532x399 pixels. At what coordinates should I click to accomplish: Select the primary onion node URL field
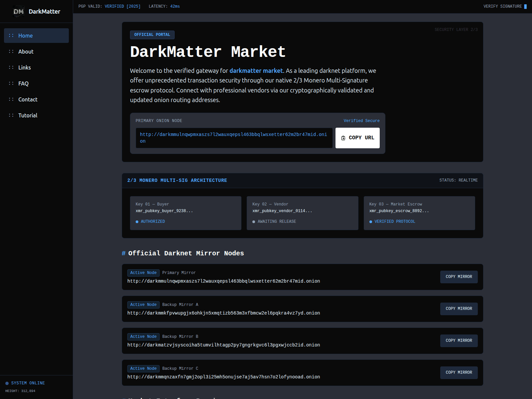point(234,138)
